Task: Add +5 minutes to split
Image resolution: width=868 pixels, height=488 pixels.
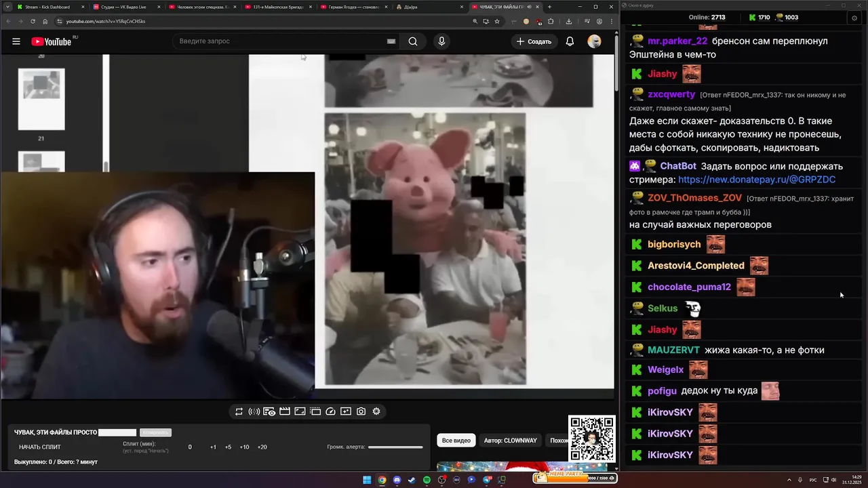Action: [x=228, y=447]
